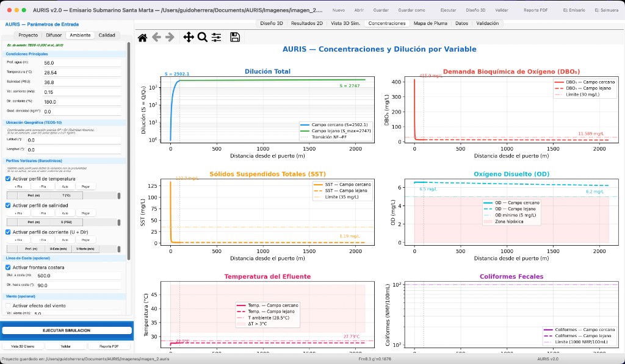Click Pegar under current profile
The image size is (625, 364).
coord(85,240)
